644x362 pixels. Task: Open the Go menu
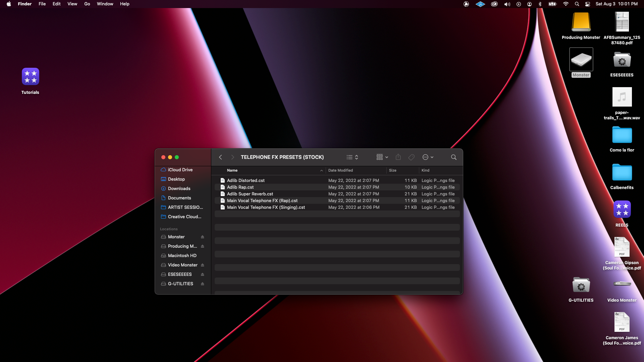87,4
